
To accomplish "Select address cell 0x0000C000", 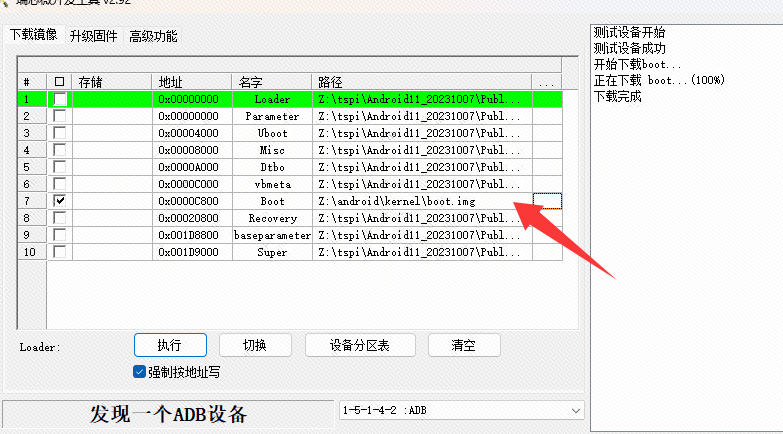I will coord(192,184).
